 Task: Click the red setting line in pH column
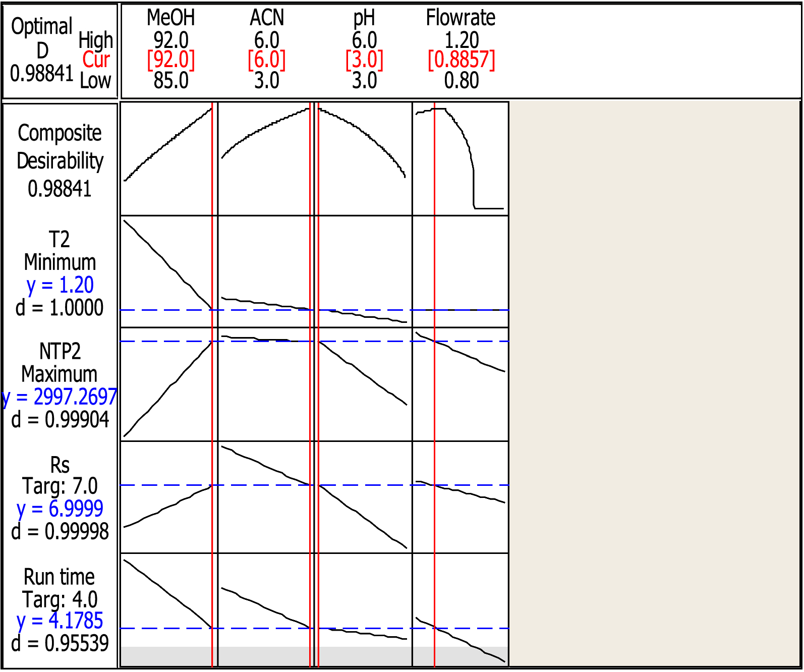pyautogui.click(x=318, y=383)
